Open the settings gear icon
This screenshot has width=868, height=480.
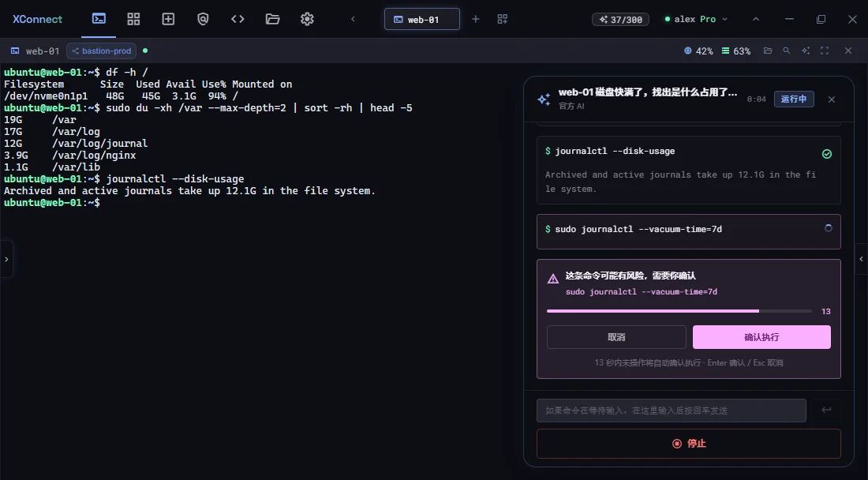point(307,19)
